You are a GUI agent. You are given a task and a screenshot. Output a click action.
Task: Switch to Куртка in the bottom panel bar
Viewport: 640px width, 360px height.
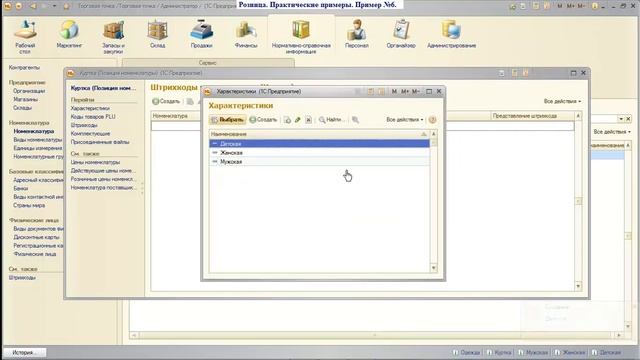[x=499, y=352]
